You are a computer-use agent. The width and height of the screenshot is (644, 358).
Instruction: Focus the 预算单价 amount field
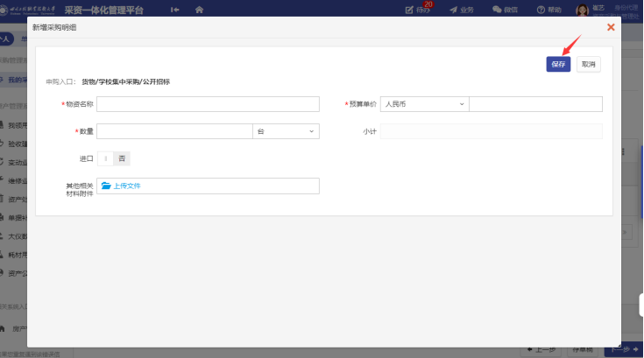pyautogui.click(x=535, y=104)
